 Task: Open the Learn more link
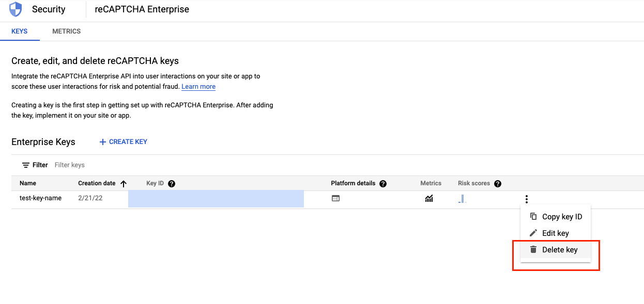point(198,86)
